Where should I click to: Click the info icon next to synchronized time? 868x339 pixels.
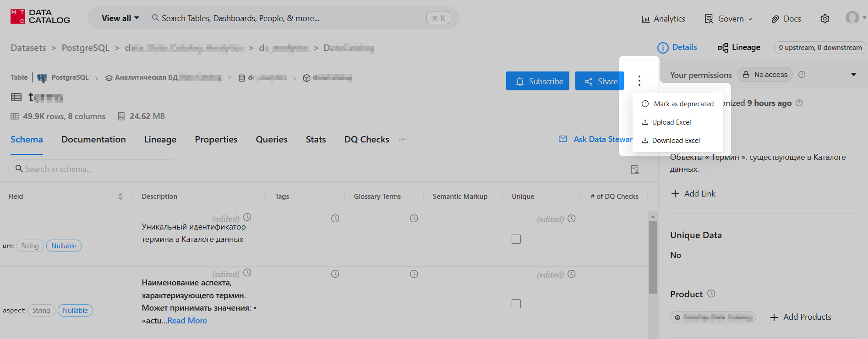[799, 103]
